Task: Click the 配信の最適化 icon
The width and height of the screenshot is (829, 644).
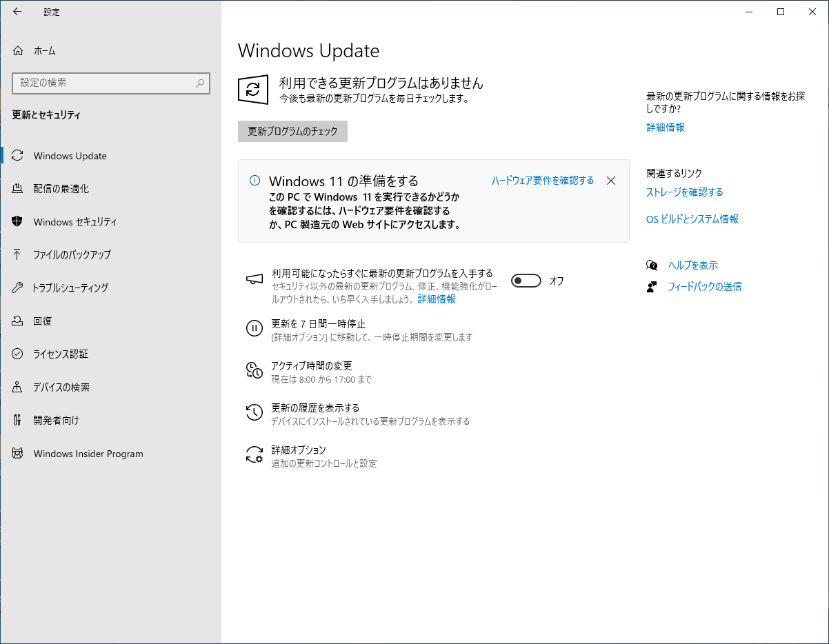Action: point(18,188)
